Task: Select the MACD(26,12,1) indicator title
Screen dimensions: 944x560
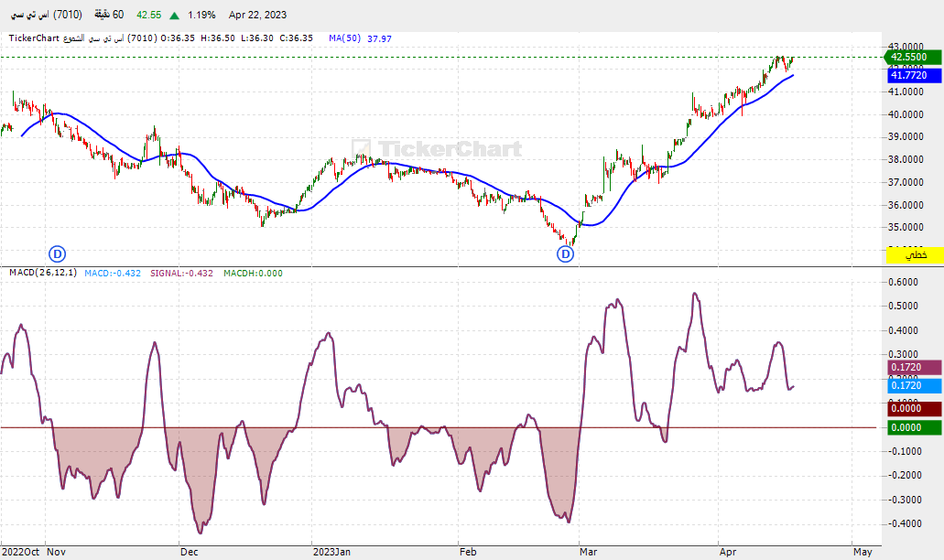Action: [x=43, y=273]
